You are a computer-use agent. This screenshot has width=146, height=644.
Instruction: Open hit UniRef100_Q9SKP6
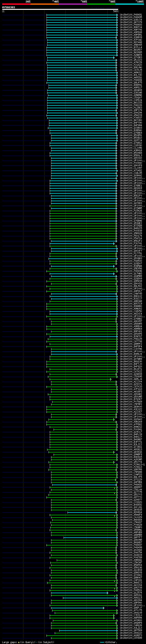pos(131,334)
